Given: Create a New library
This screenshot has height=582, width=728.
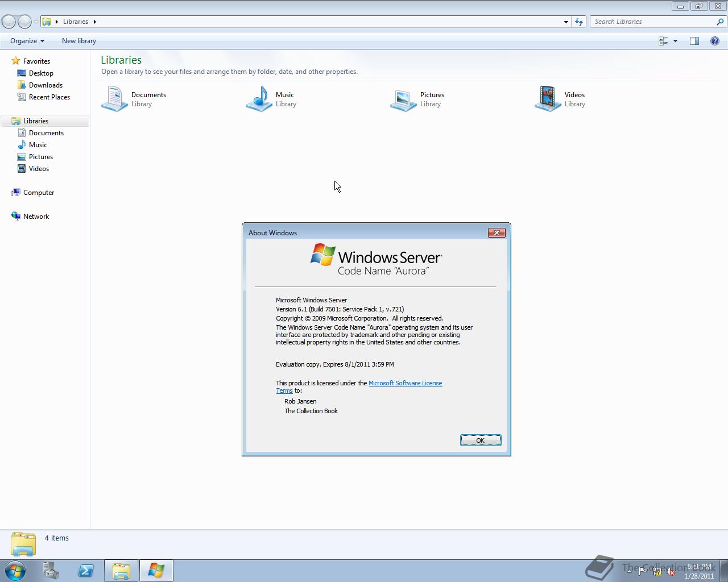Looking at the screenshot, I should click(x=79, y=41).
